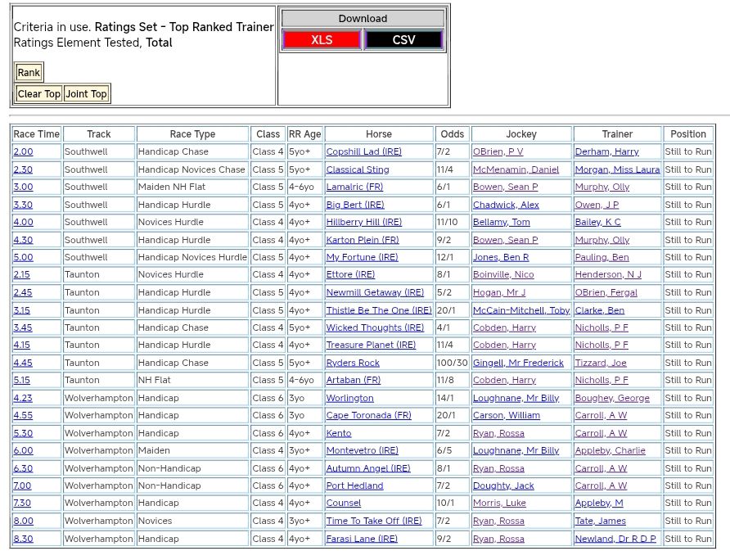Open trainer Newland, Dr R D P
Image resolution: width=730 pixels, height=560 pixels.
(x=617, y=539)
